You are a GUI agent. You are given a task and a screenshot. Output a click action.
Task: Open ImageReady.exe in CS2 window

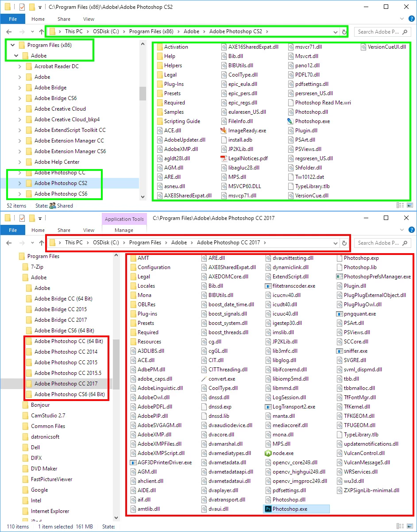(243, 131)
